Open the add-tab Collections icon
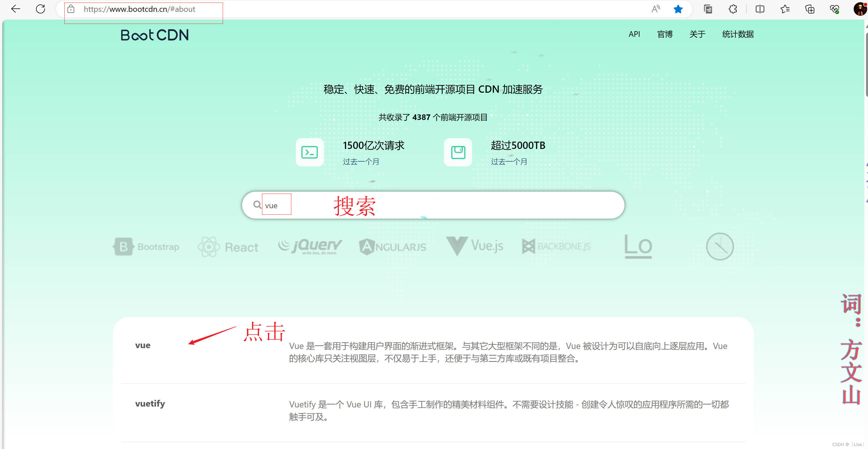 pos(810,9)
